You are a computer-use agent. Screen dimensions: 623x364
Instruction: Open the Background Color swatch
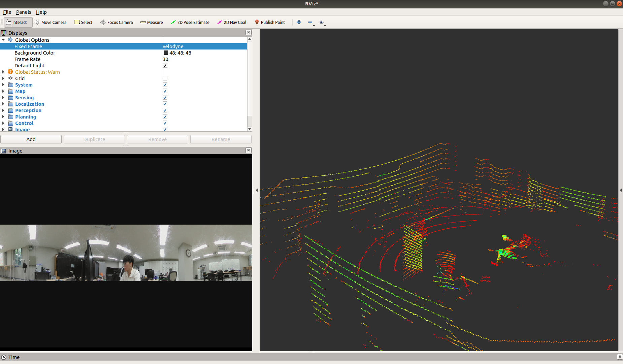point(166,53)
